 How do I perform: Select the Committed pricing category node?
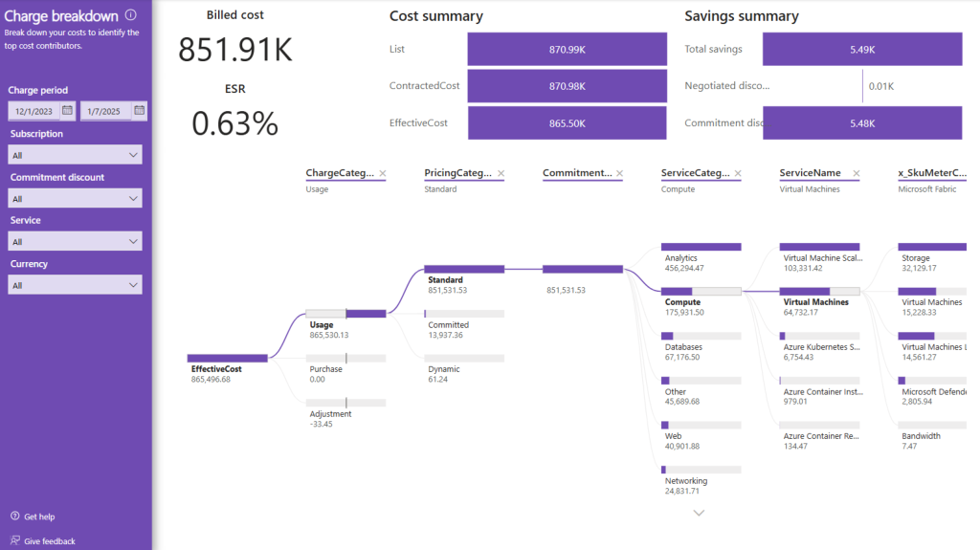[464, 324]
